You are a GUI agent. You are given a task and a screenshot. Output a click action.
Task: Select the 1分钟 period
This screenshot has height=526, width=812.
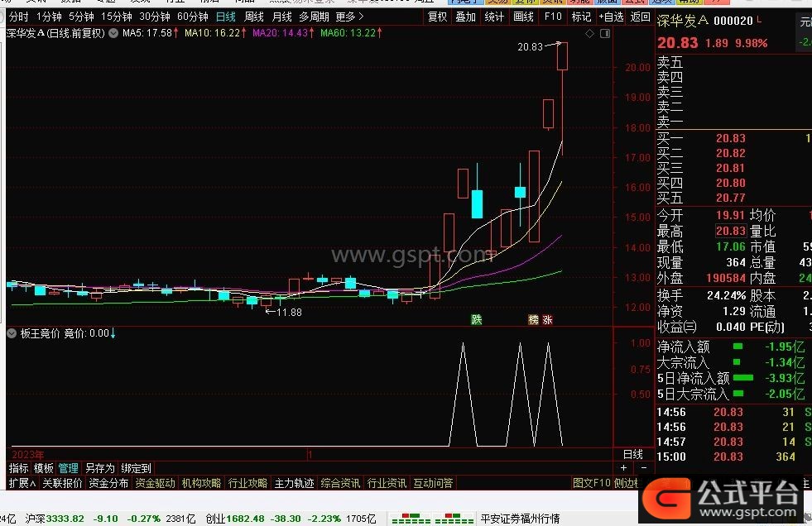click(x=49, y=17)
